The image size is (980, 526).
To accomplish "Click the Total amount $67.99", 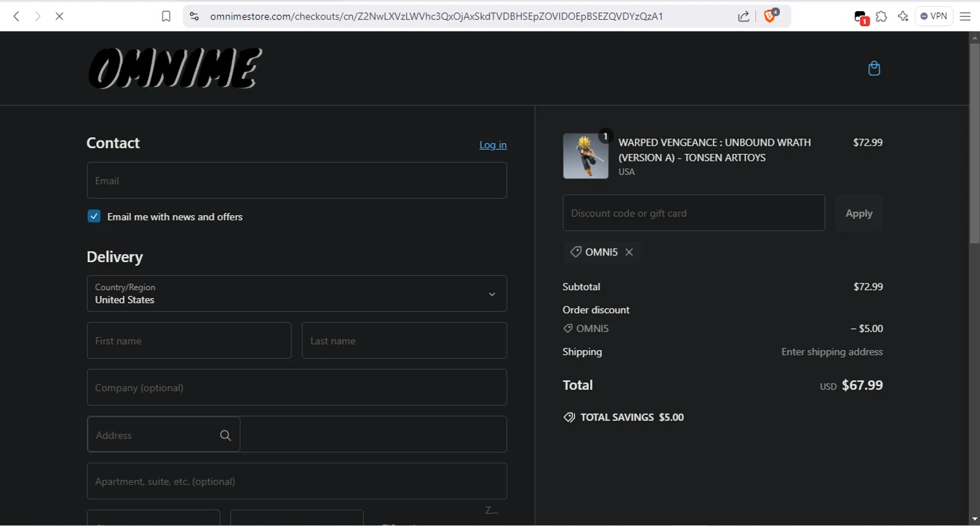I will 862,386.
